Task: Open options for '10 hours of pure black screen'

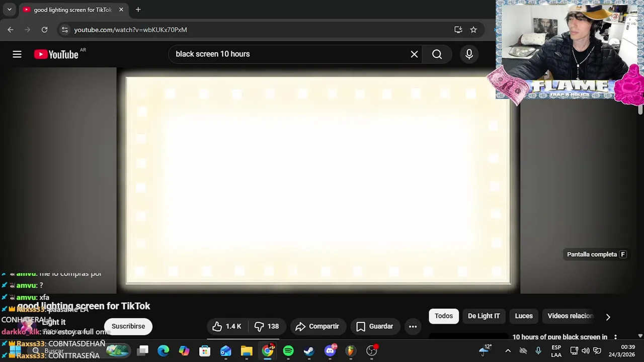Action: [x=615, y=337]
